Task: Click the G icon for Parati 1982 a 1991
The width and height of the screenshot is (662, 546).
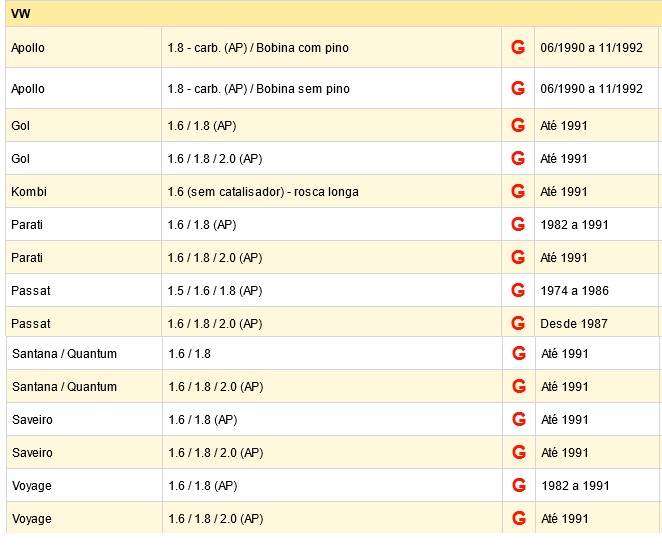Action: pyautogui.click(x=518, y=224)
